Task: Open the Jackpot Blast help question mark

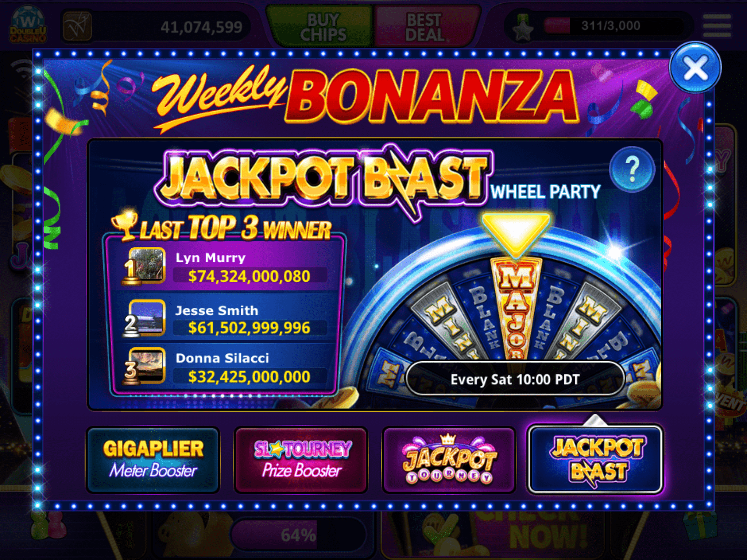Action: [632, 170]
